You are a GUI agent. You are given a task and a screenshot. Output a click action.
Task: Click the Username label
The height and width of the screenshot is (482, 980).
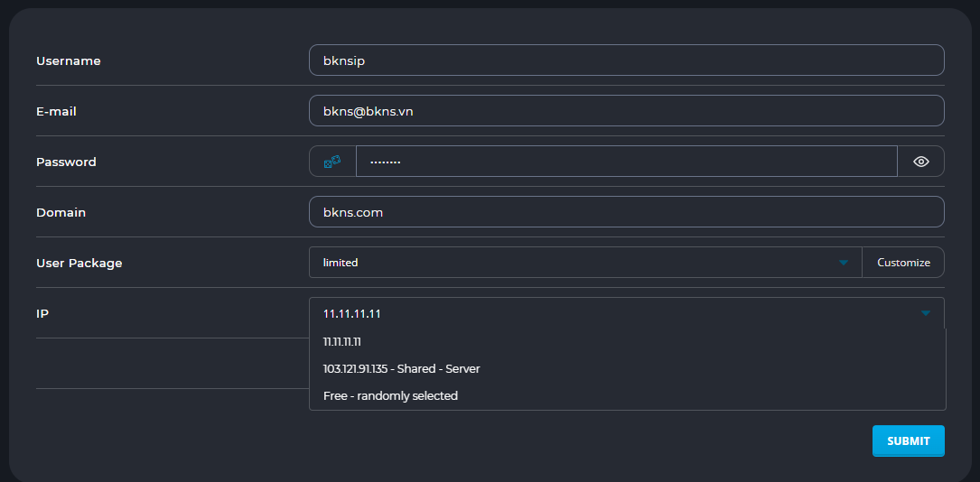69,61
